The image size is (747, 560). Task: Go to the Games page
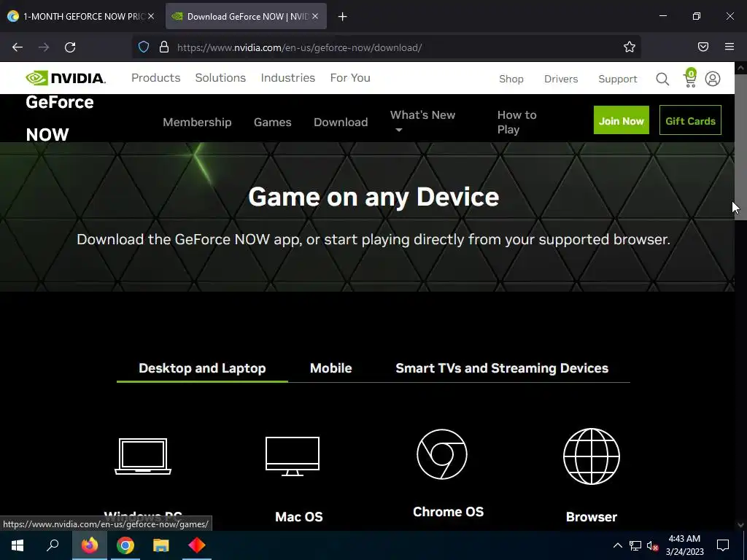(273, 122)
